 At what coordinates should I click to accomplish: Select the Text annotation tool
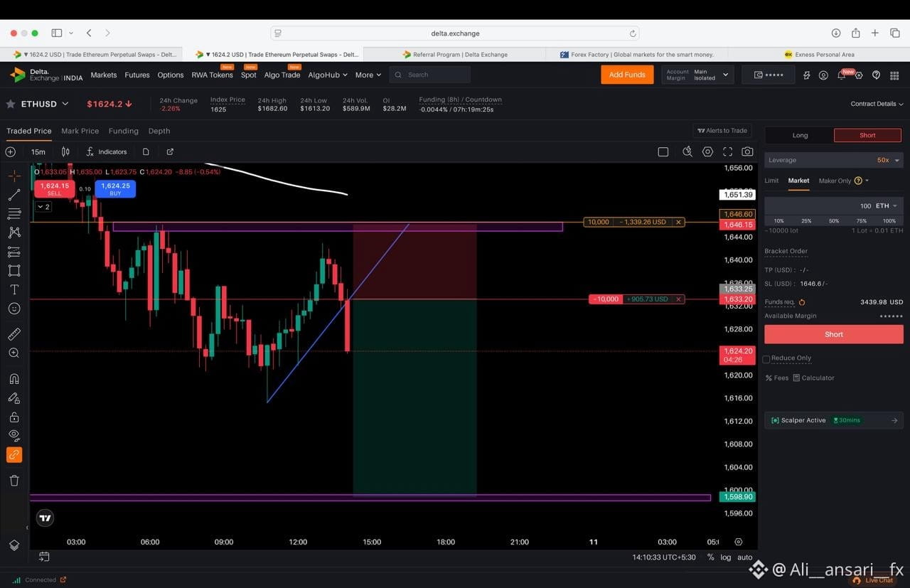[14, 289]
